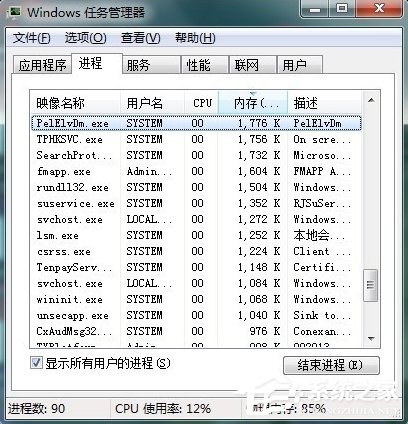The width and height of the screenshot is (408, 424).
Task: Select svchost.exe using 1,084 K
Action: [x=196, y=283]
